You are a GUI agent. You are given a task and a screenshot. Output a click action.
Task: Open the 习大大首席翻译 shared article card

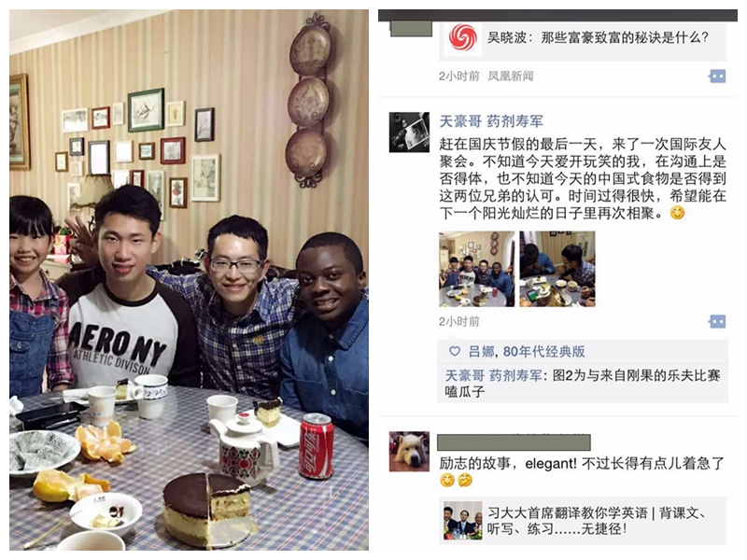point(583,520)
